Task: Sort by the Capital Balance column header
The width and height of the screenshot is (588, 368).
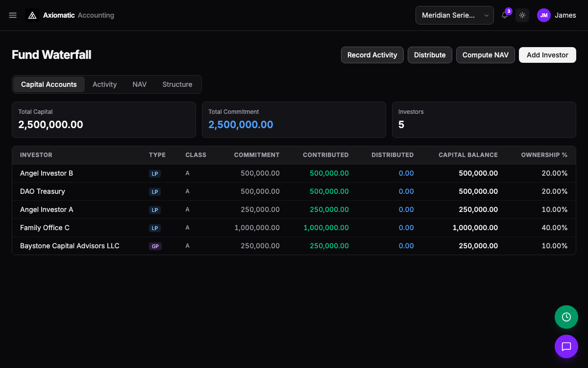Action: 468,155
